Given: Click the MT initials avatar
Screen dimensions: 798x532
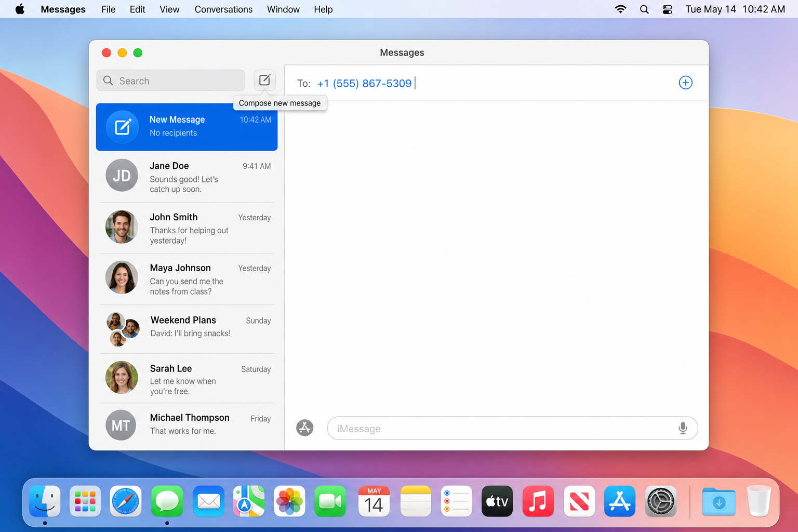Looking at the screenshot, I should pyautogui.click(x=121, y=425).
